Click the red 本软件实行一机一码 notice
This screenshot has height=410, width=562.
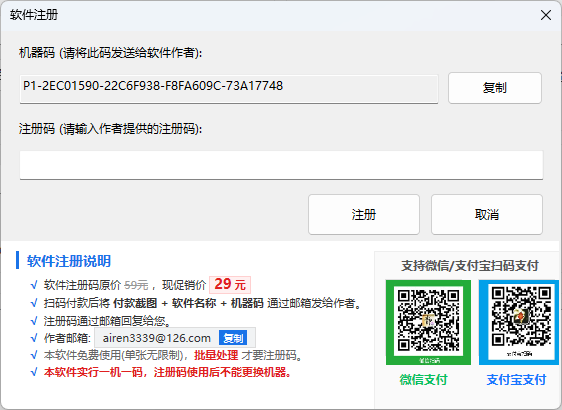tap(167, 372)
